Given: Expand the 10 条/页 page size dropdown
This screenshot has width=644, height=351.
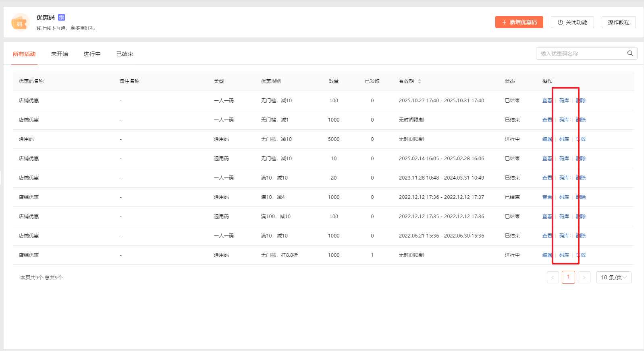Looking at the screenshot, I should (613, 277).
